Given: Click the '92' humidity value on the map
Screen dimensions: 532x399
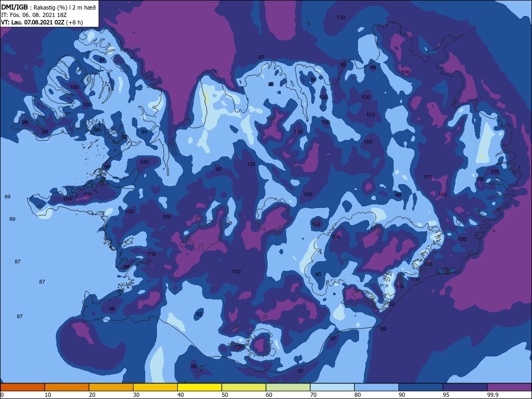Looking at the screenshot, I should (x=199, y=314).
